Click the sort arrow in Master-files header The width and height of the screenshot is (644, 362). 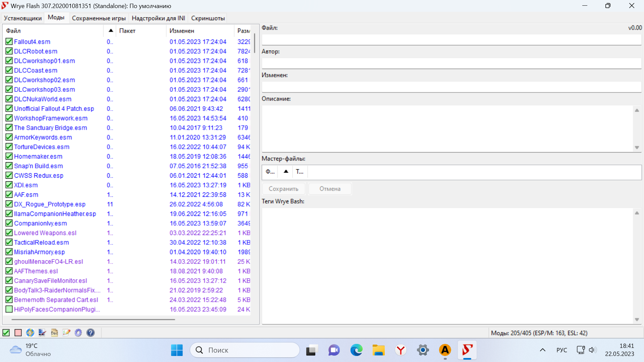286,172
